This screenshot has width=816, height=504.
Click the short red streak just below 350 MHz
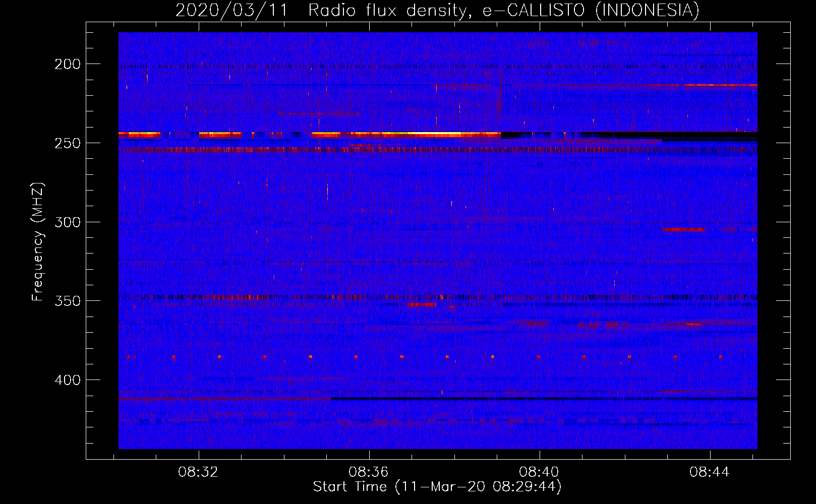422,304
